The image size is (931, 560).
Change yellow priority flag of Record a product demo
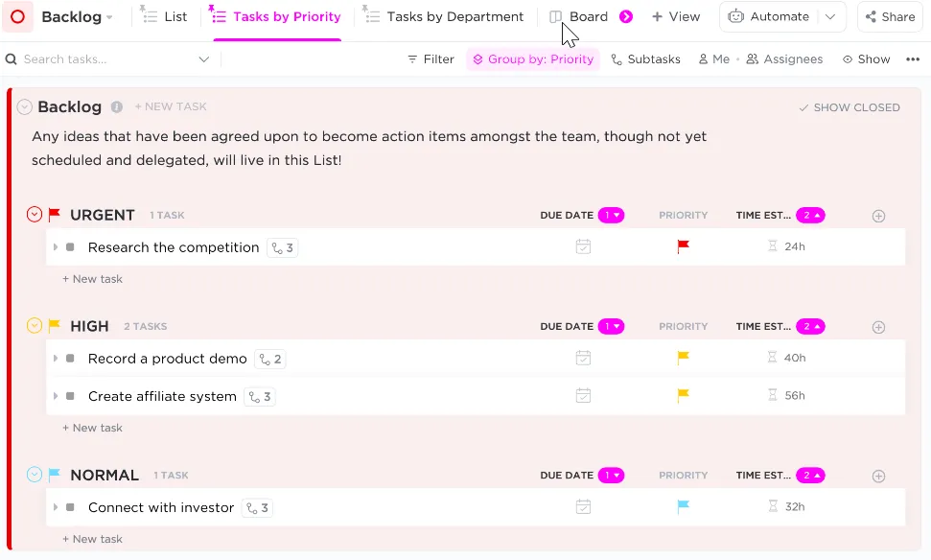pyautogui.click(x=684, y=358)
